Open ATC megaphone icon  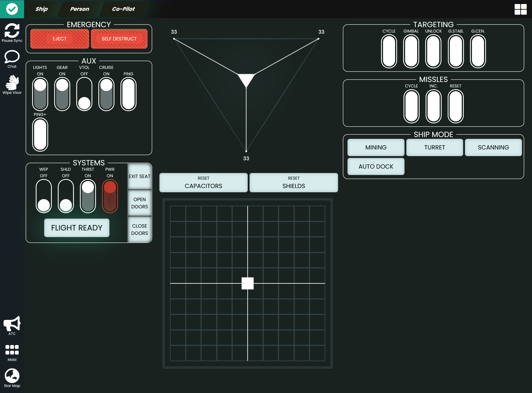point(12,323)
